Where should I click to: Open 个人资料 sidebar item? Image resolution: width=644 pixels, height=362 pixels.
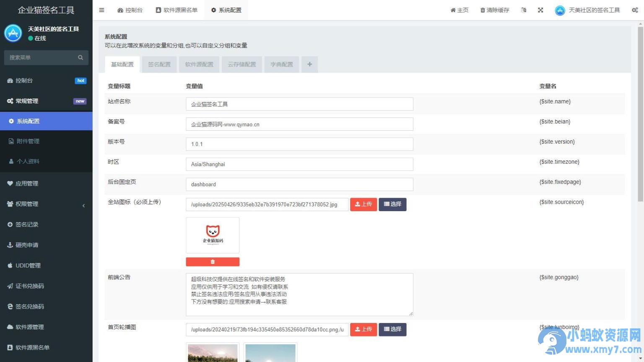[46, 161]
